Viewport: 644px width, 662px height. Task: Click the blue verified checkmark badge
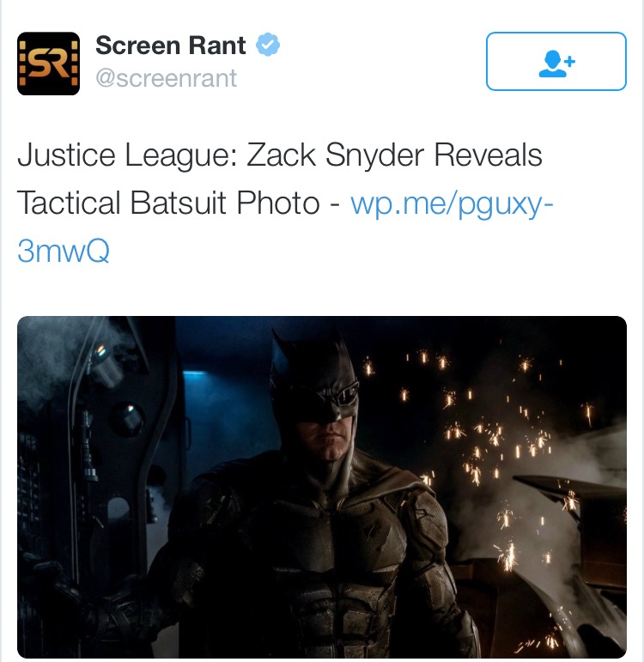click(268, 45)
